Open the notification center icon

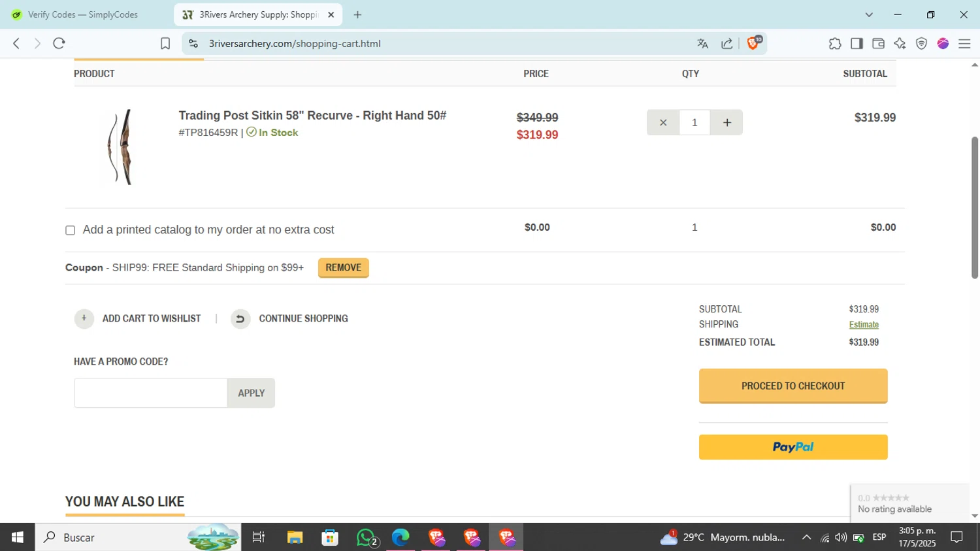pos(957,537)
